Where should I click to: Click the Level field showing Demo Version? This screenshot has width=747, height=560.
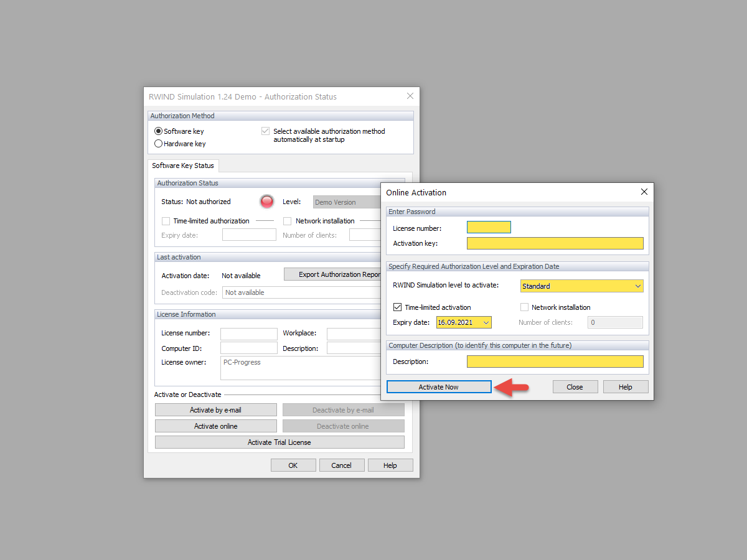347,202
